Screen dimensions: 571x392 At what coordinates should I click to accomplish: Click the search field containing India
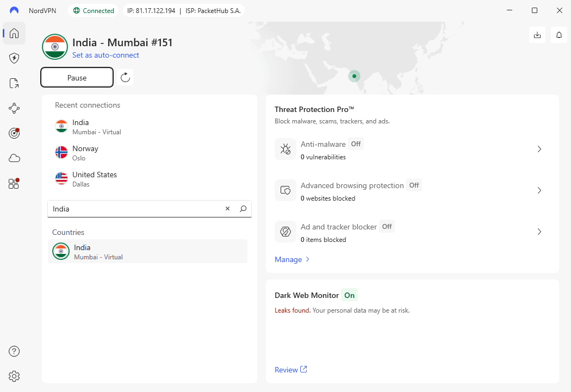pos(136,209)
